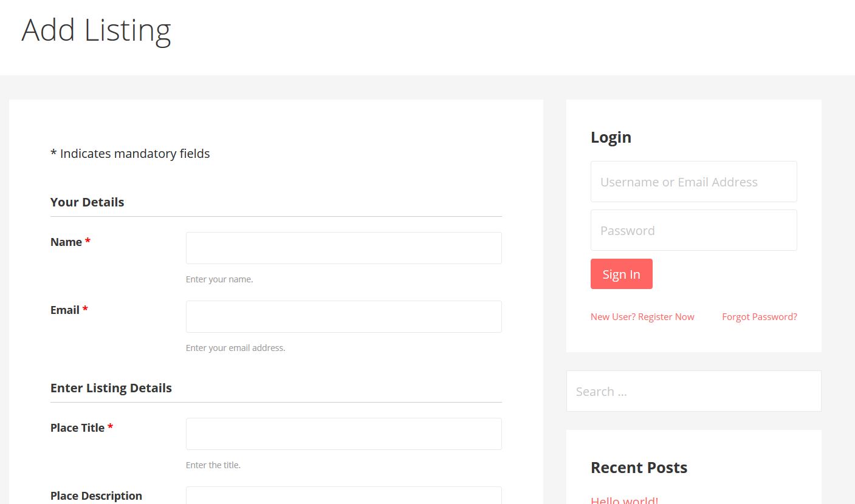Select the Your Details section heading

tap(87, 202)
